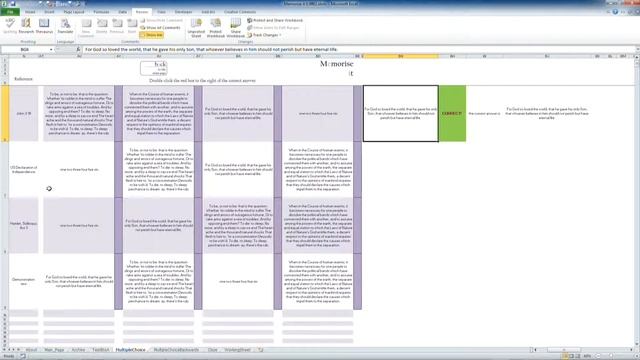Click the insert new worksheet tab icon
Viewport: 640px width, 360px height.
coord(261,350)
